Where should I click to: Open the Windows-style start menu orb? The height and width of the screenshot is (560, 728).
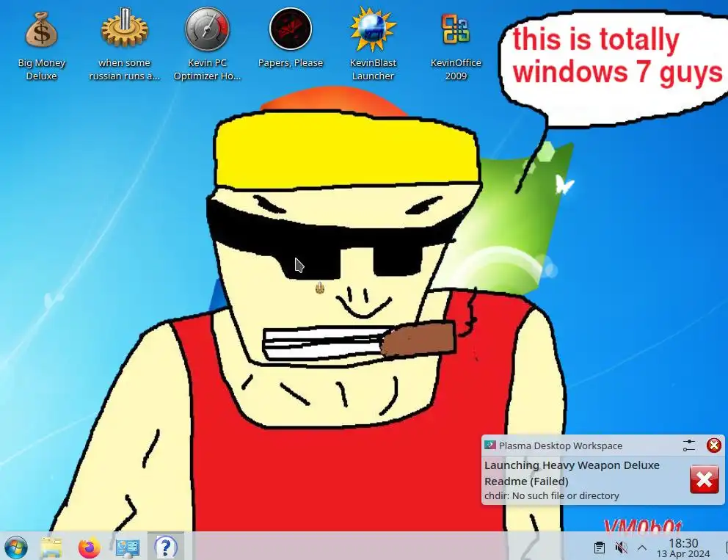click(x=16, y=547)
